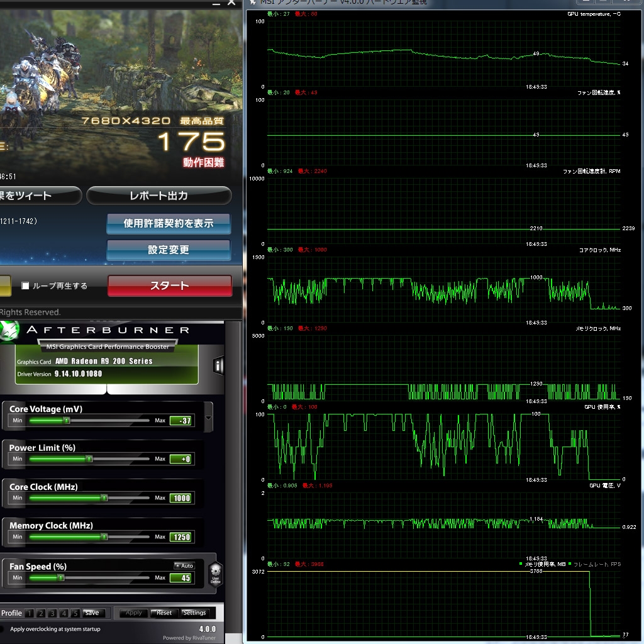Select Profile slot 1
Viewport: 644px width, 644px height.
[29, 613]
